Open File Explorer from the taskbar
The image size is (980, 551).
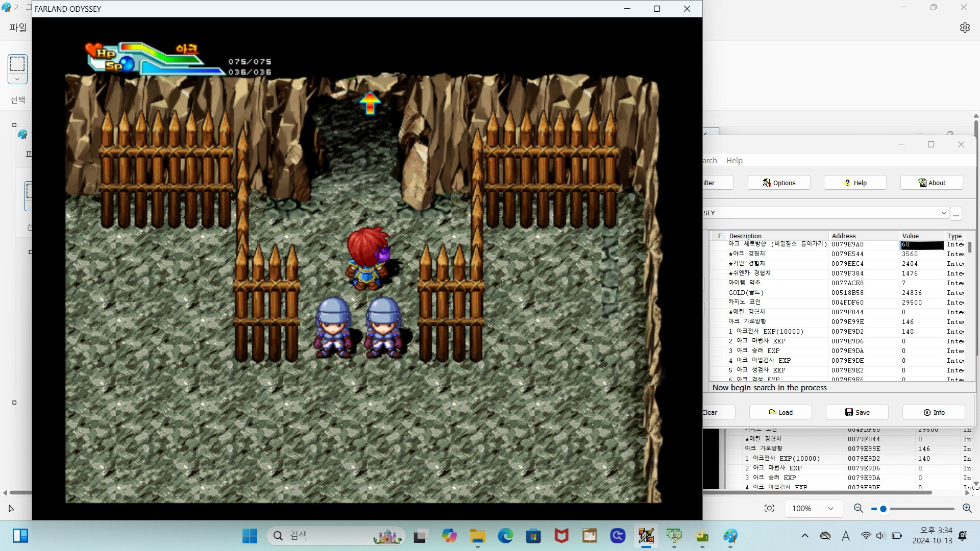point(477,536)
